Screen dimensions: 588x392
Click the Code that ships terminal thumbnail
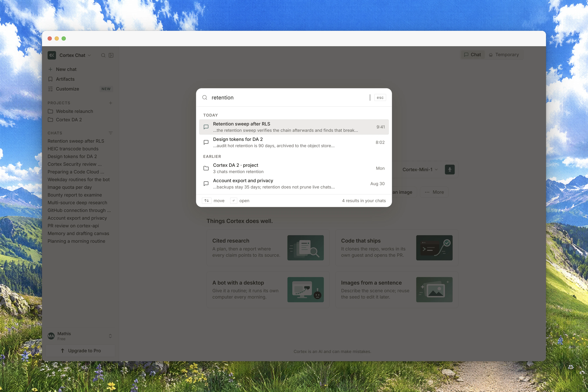tap(434, 248)
